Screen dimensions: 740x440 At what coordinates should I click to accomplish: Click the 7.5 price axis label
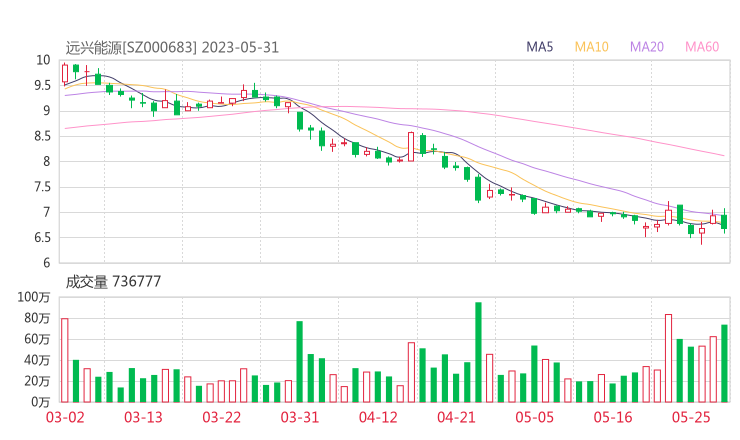(x=42, y=187)
